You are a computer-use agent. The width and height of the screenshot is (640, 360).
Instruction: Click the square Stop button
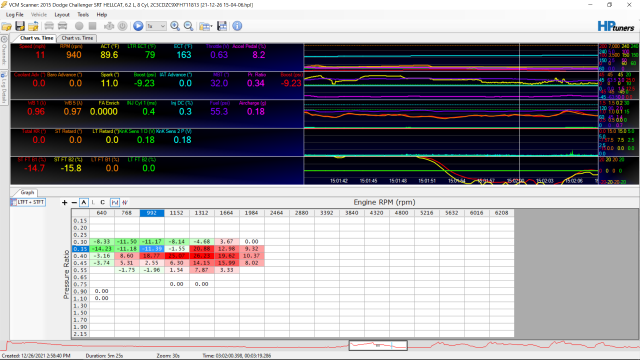(93, 26)
